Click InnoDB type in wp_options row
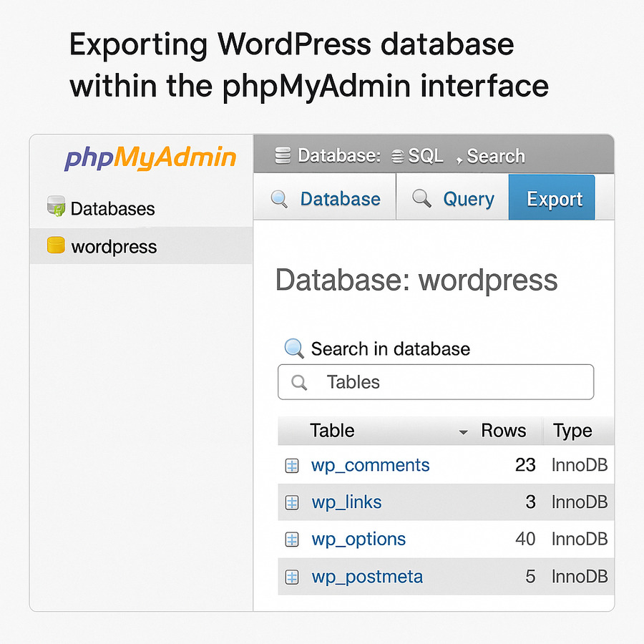This screenshot has width=644, height=644. (x=580, y=540)
